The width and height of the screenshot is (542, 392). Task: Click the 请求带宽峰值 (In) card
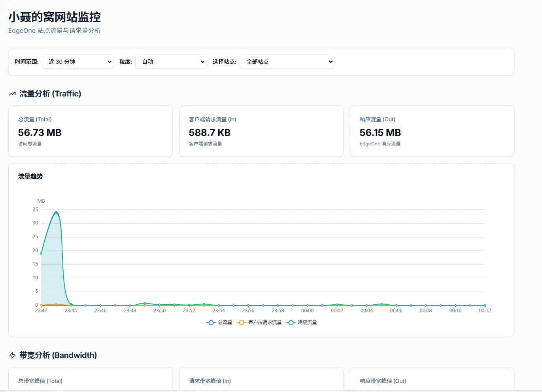pos(261,380)
